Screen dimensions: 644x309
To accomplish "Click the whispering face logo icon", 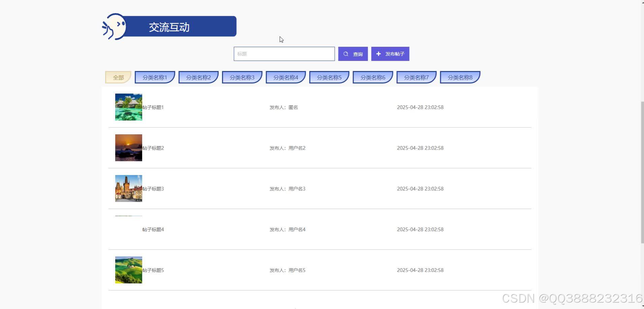I will 114,27.
